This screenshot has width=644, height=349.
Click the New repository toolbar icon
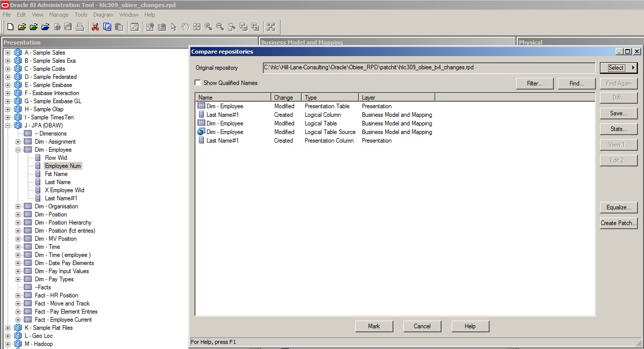10,27
